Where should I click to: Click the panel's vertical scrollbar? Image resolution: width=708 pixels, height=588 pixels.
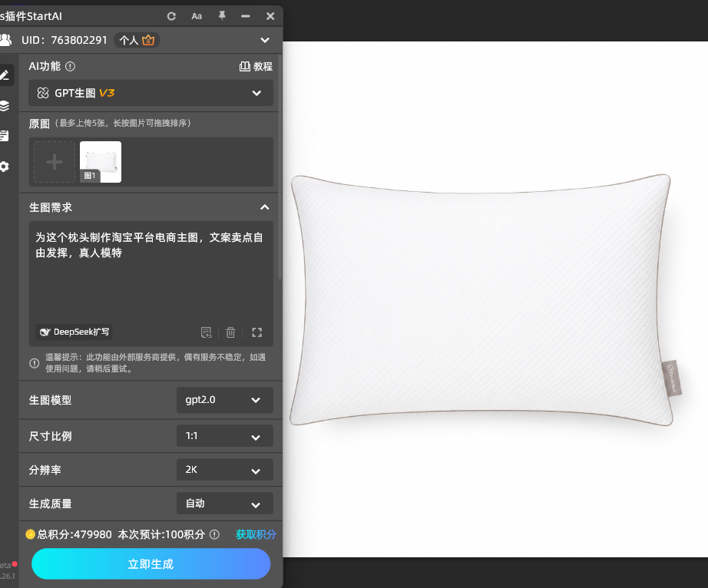coord(280,167)
